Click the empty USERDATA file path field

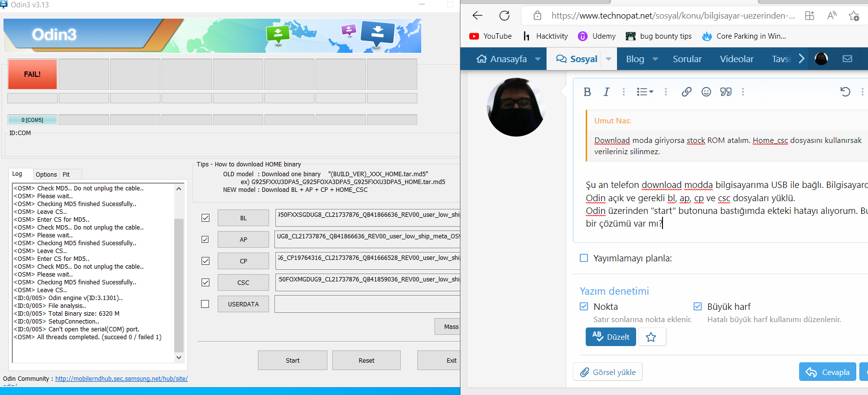[x=367, y=304]
